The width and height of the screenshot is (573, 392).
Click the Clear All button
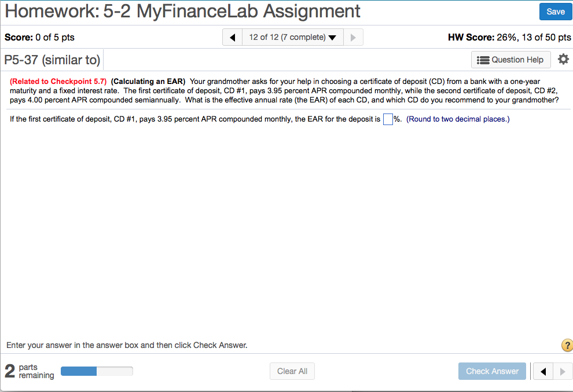292,371
